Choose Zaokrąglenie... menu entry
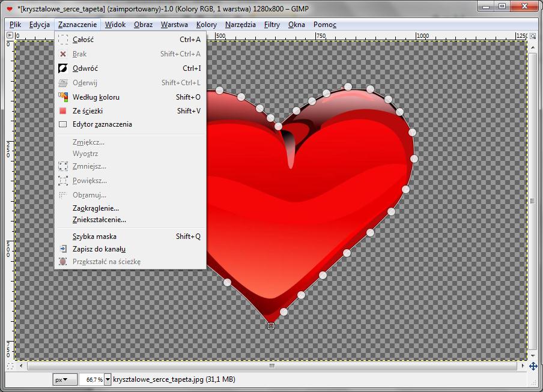The height and width of the screenshot is (392, 543). click(x=130, y=208)
